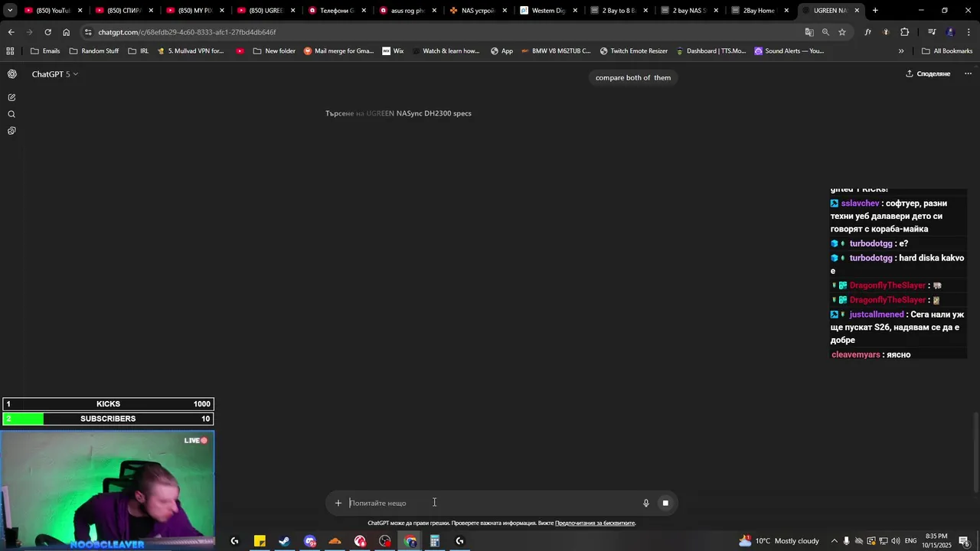Open the weather widget '10°C Mostly cloudy'
Viewport: 980px width, 551px height.
pyautogui.click(x=779, y=541)
